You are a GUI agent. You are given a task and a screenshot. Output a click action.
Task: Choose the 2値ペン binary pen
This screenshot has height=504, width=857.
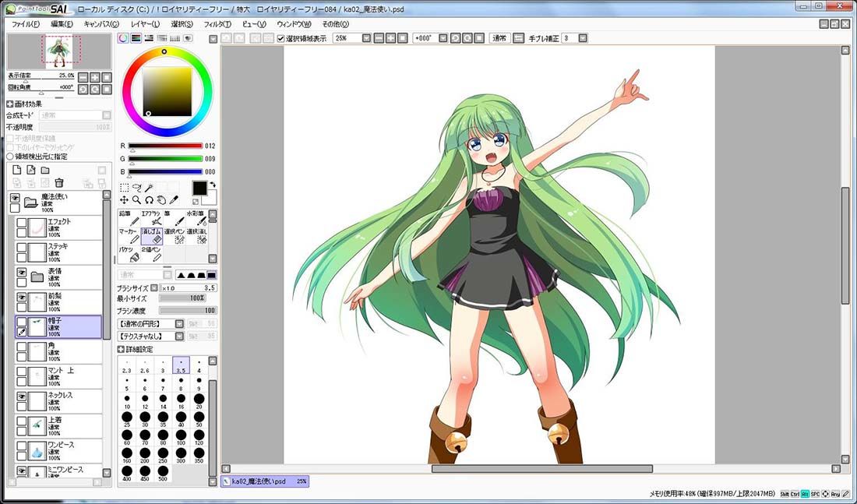click(x=151, y=254)
